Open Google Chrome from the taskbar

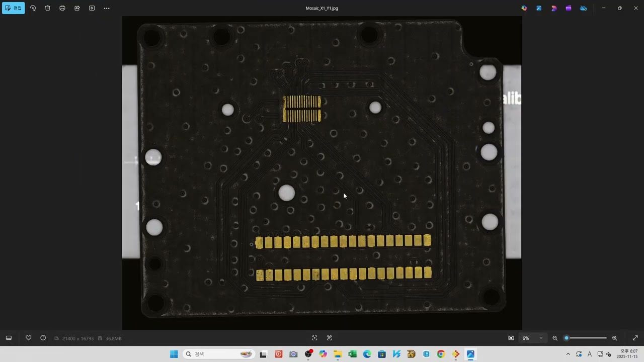click(441, 354)
